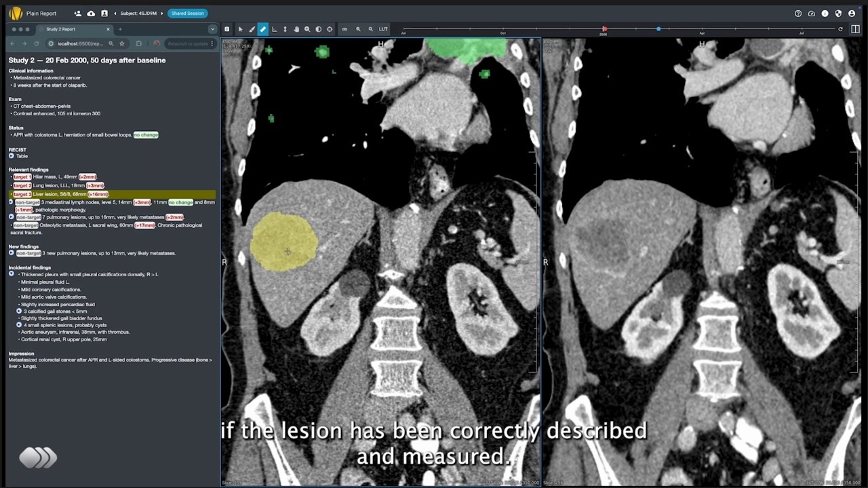The image size is (868, 488).
Task: Toggle the link viewports icon
Action: tap(344, 29)
